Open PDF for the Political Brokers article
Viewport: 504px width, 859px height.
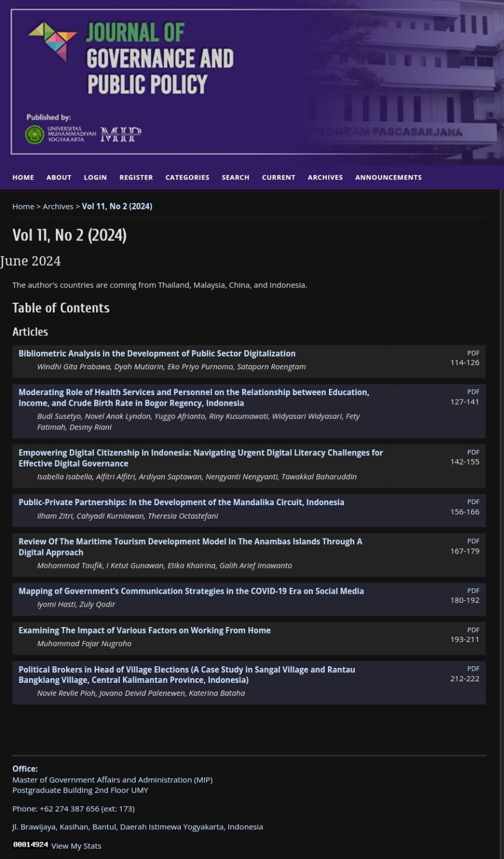coord(473,668)
